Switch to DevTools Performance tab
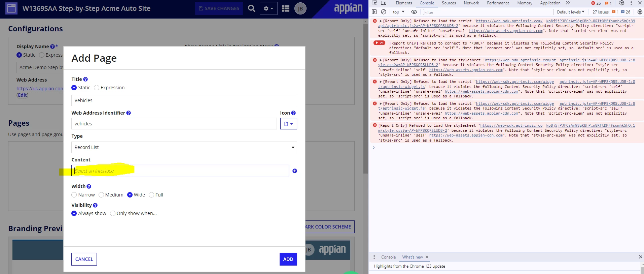Viewport: 644px width, 274px height. click(x=498, y=3)
